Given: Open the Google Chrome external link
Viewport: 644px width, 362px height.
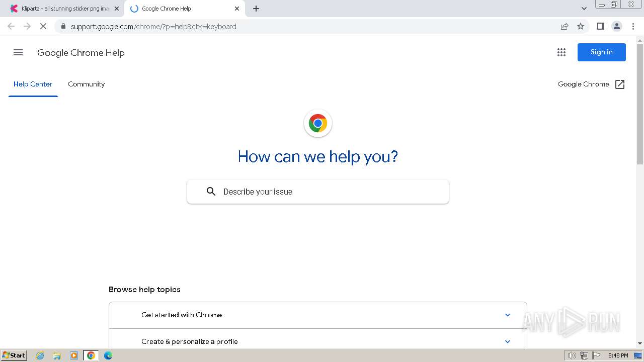Looking at the screenshot, I should (x=592, y=84).
